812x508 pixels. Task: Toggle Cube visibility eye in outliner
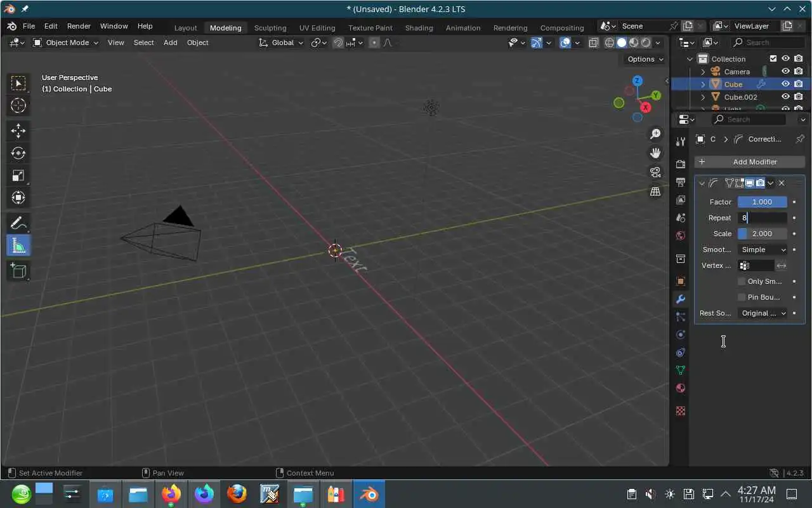(x=785, y=84)
